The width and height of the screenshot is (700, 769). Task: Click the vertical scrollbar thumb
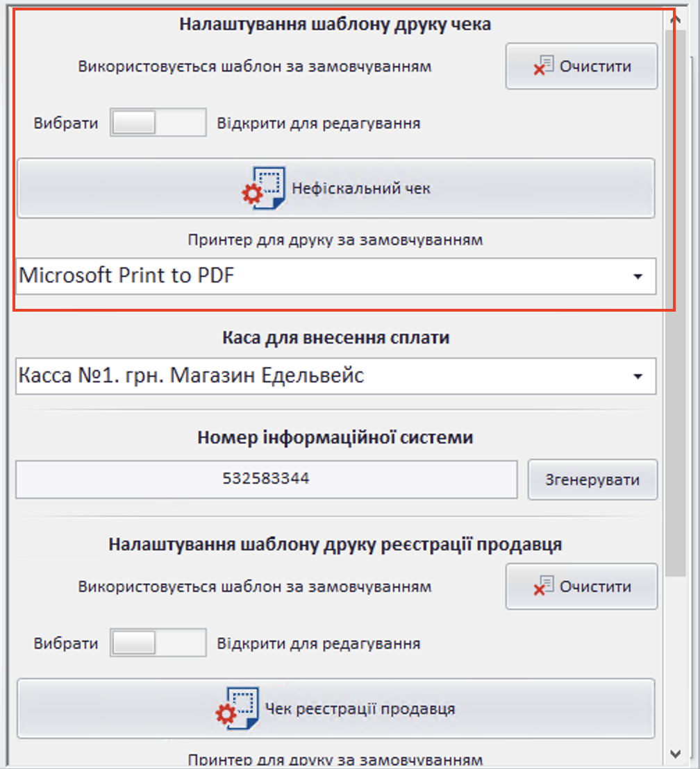675,298
